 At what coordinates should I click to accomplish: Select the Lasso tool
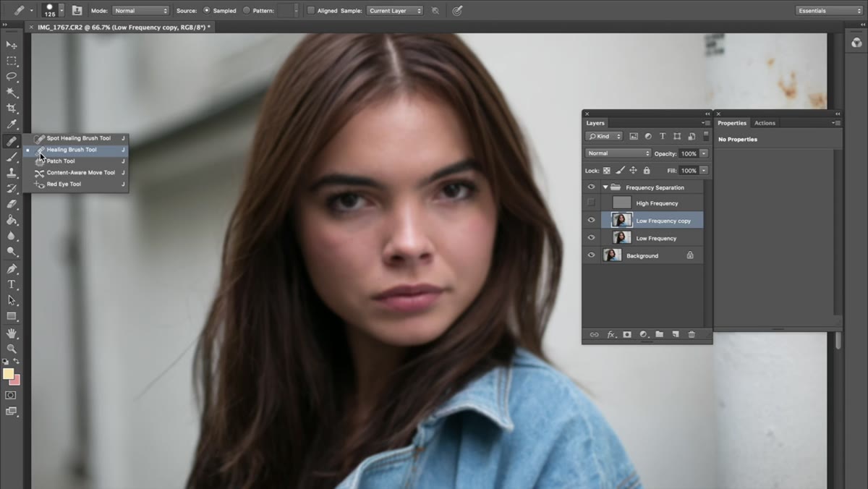point(12,77)
